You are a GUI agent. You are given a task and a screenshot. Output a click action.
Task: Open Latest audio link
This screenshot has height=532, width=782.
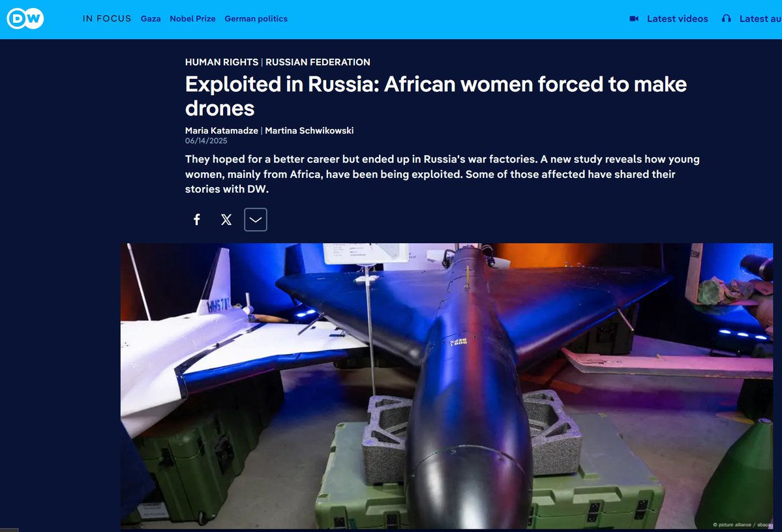click(x=760, y=18)
